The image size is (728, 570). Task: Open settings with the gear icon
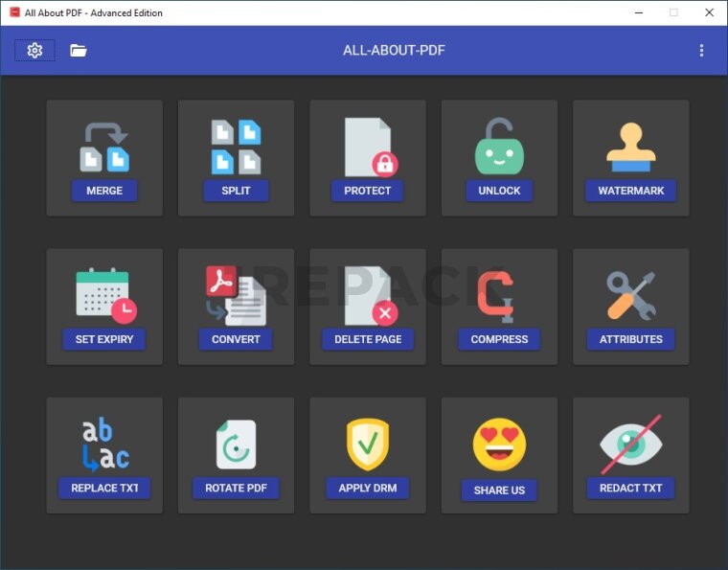[35, 51]
